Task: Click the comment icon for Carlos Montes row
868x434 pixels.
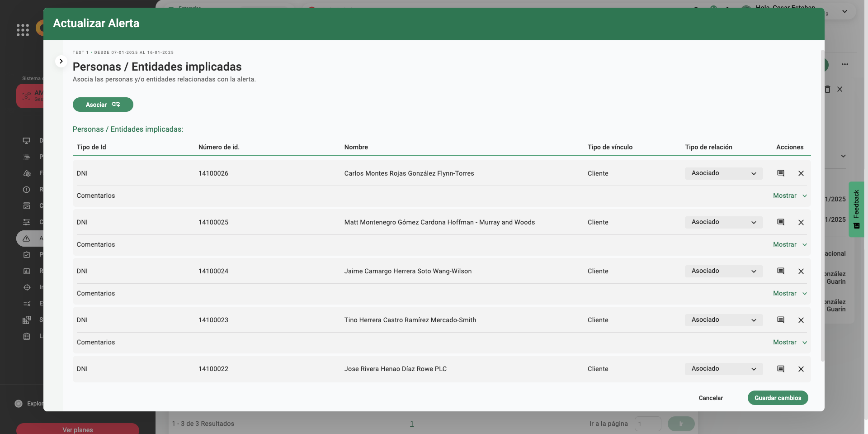Action: point(780,173)
